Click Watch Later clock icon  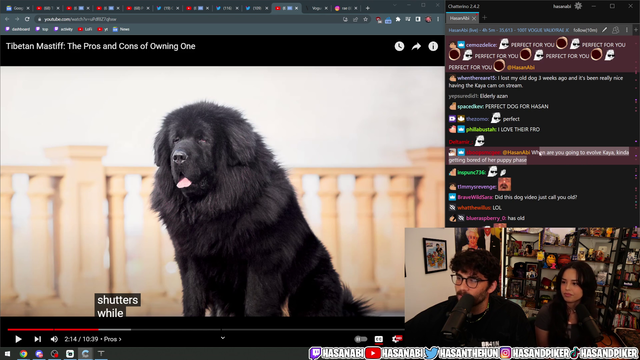pos(399,46)
